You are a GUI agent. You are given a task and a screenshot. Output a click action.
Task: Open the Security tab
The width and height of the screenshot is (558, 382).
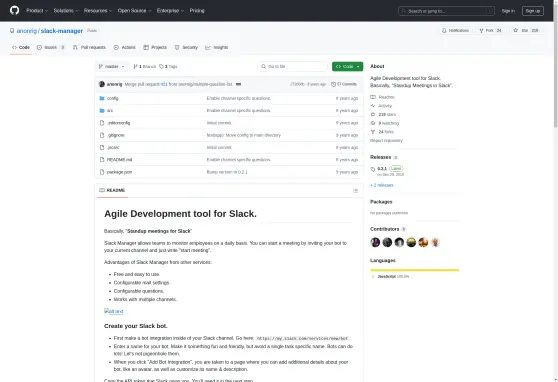(186, 47)
